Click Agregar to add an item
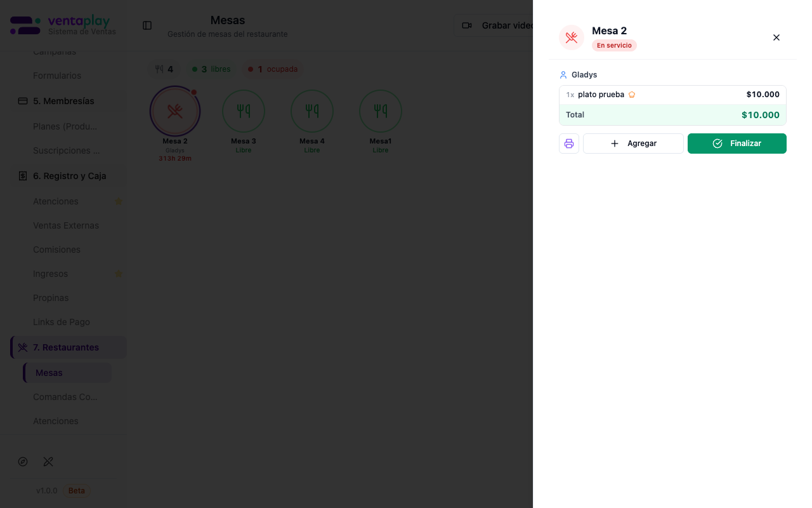This screenshot has width=812, height=508. [x=633, y=144]
